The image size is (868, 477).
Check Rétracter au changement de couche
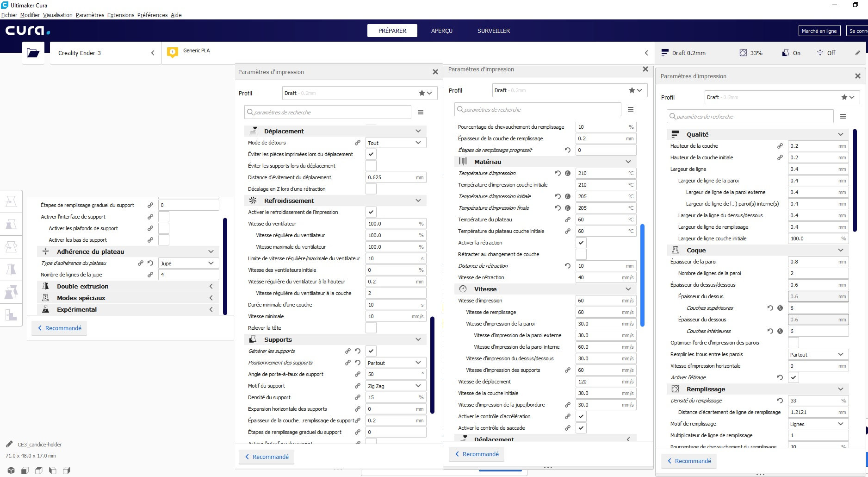(x=581, y=254)
